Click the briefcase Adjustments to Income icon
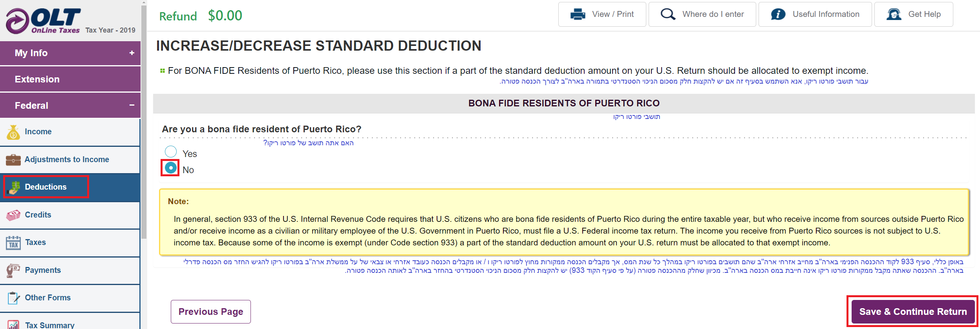 click(13, 160)
